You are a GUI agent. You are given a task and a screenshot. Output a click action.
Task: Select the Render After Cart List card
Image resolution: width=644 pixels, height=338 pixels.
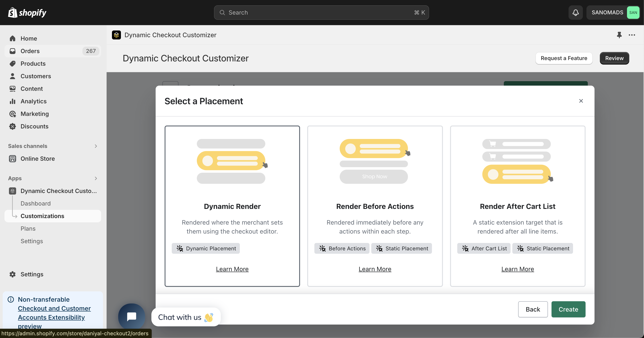(x=517, y=206)
